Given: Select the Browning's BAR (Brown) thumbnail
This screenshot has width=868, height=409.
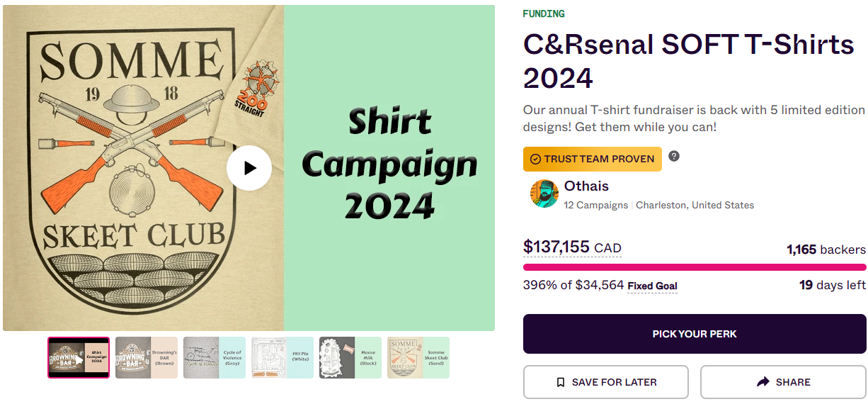Looking at the screenshot, I should coord(147,357).
